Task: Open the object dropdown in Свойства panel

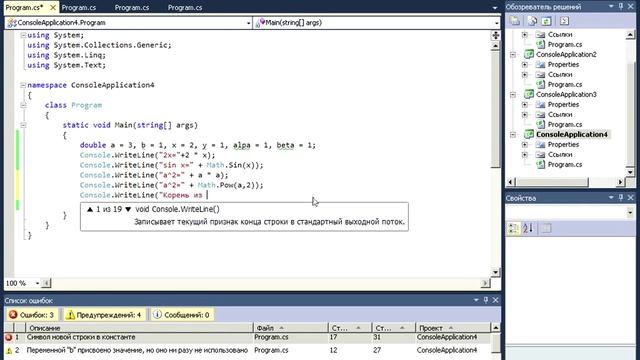Action: tap(630, 212)
